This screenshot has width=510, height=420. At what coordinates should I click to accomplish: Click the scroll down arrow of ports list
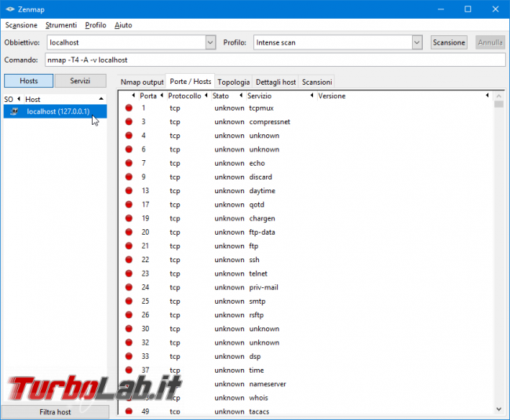(x=498, y=409)
